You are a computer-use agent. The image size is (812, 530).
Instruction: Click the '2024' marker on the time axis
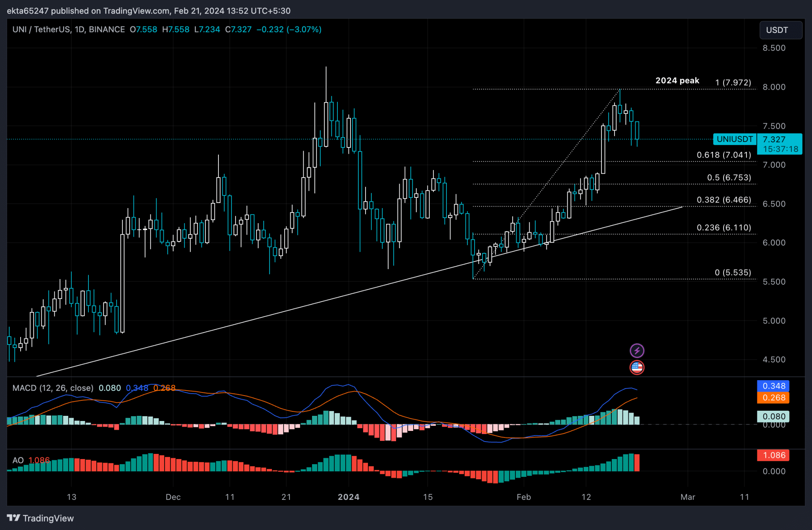pos(349,497)
